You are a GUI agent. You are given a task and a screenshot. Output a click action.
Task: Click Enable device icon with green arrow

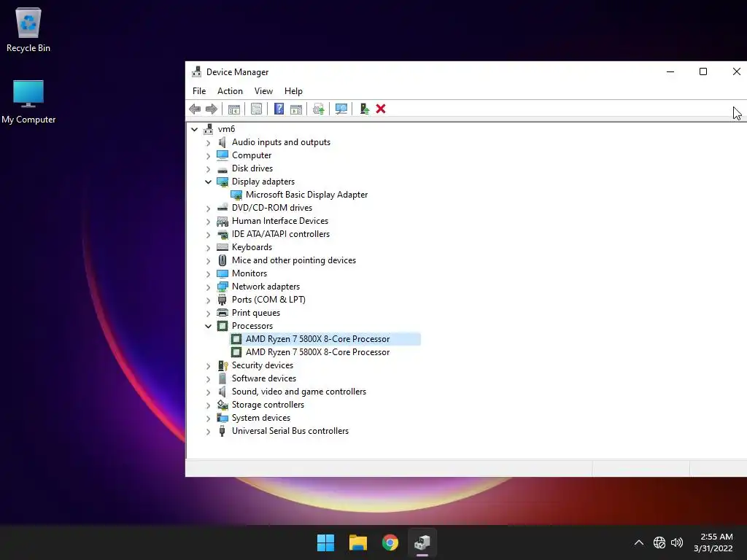[x=365, y=109]
